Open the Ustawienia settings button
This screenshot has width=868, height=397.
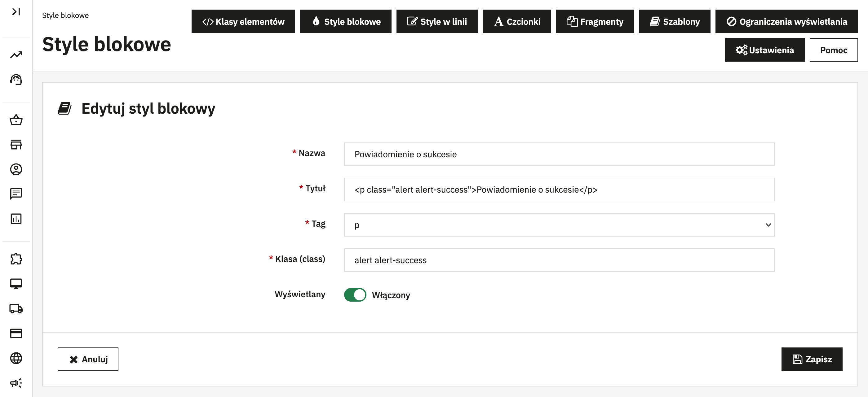pos(764,50)
